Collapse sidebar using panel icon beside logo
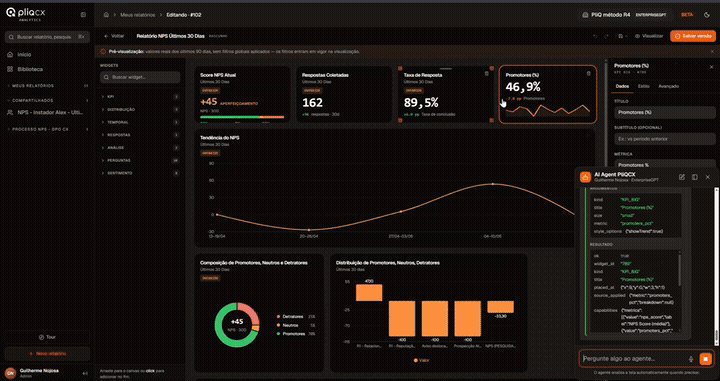Viewport: 720px width, 381px height. click(83, 15)
